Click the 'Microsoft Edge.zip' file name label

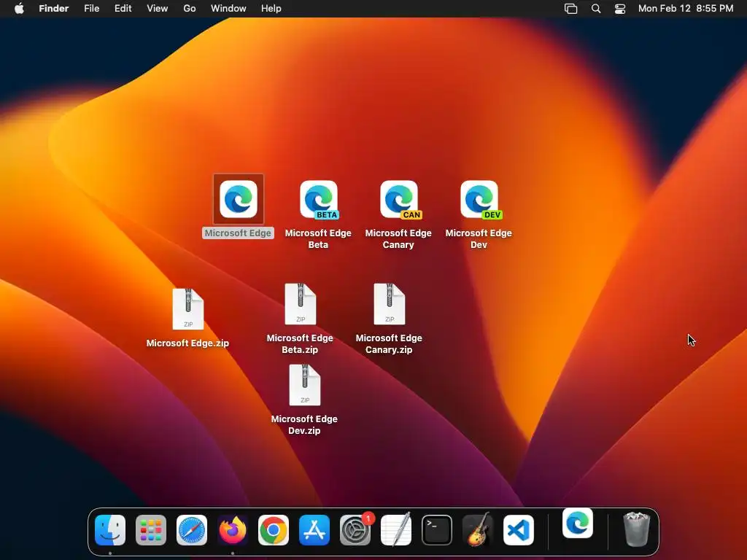coord(187,343)
